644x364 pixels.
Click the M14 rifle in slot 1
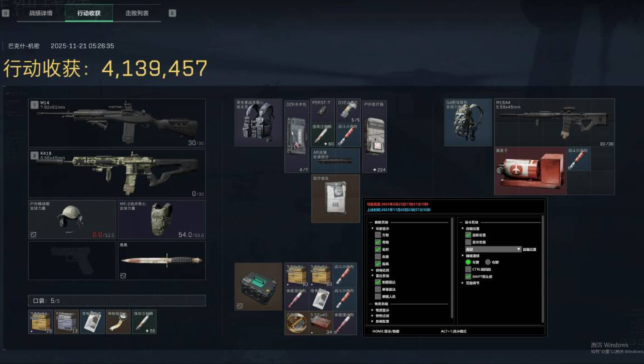tap(116, 124)
